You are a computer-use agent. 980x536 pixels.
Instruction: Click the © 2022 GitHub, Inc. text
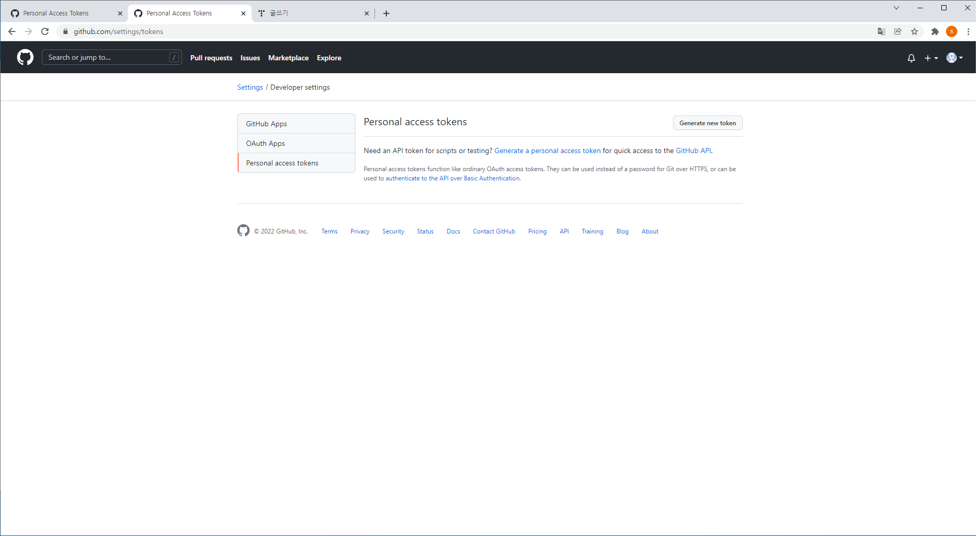[x=281, y=231]
